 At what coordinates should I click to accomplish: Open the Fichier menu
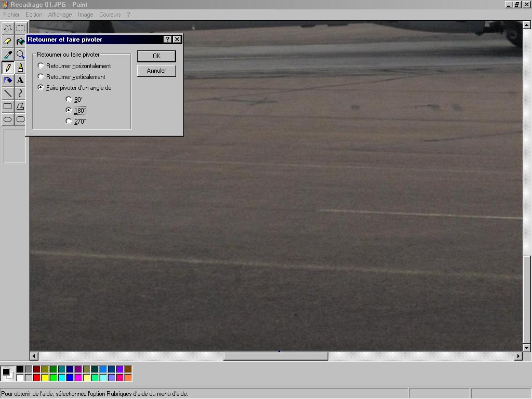pos(11,15)
